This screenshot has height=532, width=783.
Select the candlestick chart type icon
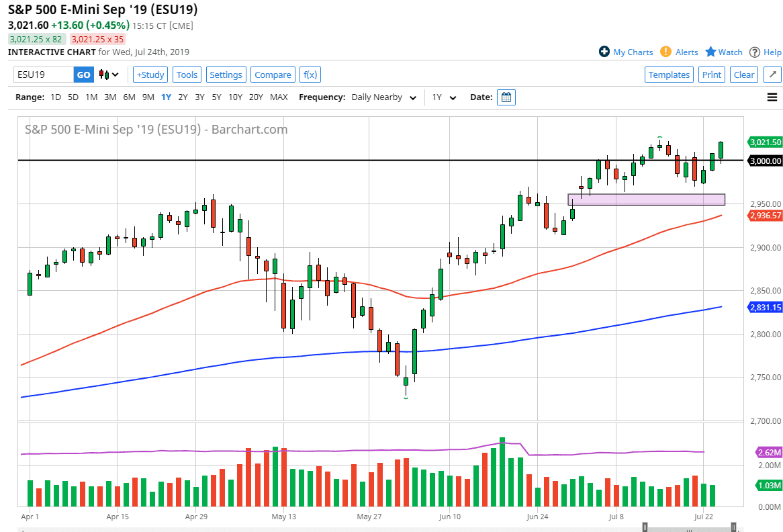(104, 75)
